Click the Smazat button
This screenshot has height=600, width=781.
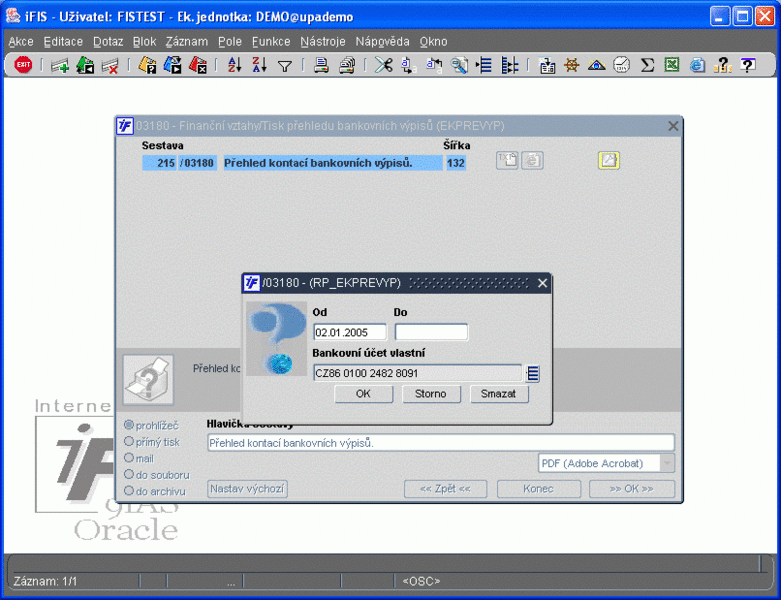click(499, 394)
